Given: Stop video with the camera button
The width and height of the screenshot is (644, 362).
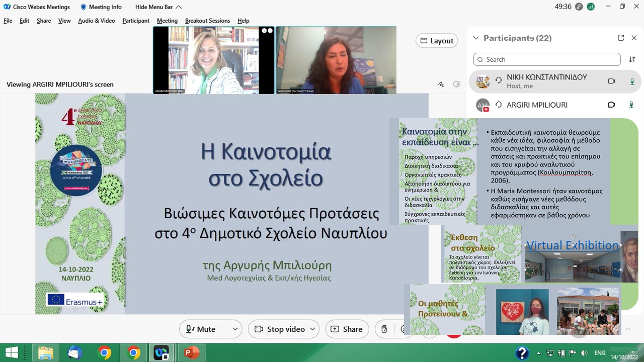Looking at the screenshot, I should (280, 329).
